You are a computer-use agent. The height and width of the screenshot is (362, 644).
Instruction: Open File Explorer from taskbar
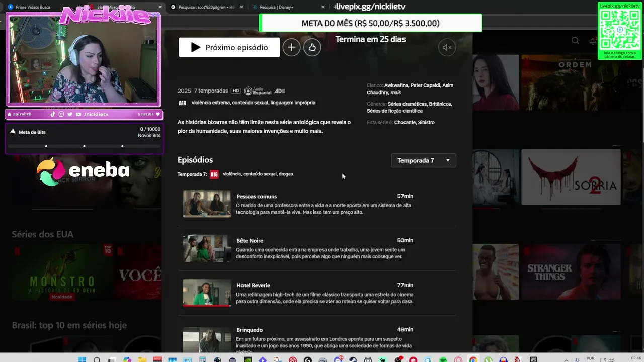point(142,359)
